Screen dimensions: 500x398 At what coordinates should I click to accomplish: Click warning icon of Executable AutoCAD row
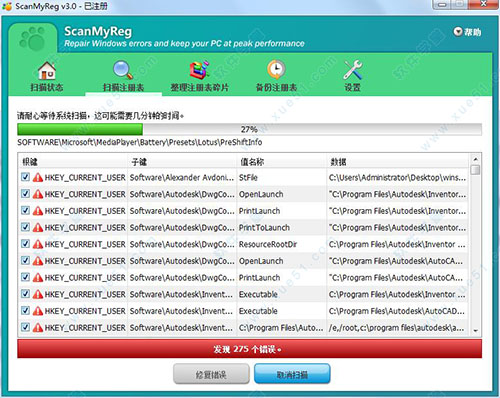click(38, 311)
